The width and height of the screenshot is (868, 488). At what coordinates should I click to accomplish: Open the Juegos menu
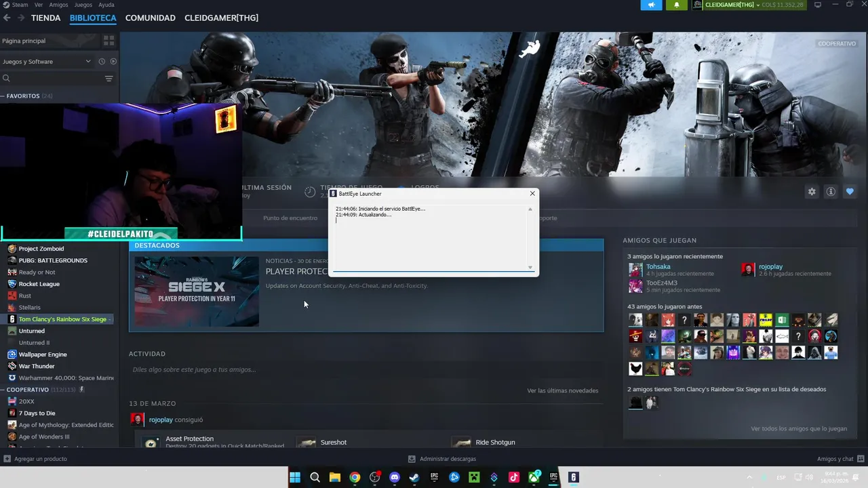click(83, 5)
